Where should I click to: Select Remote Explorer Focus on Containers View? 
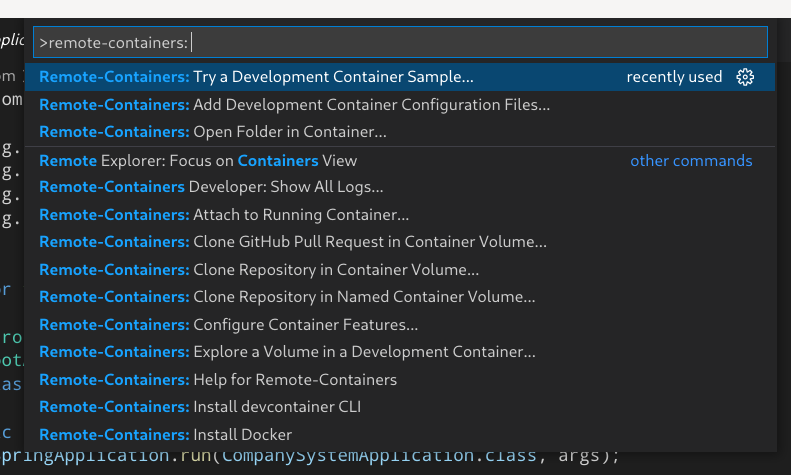(x=400, y=161)
